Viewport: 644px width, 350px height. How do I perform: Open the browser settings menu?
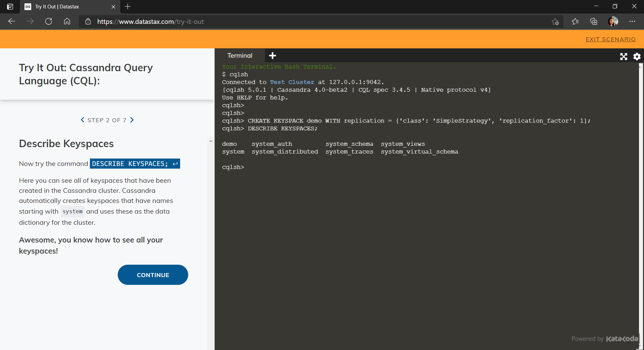tap(633, 21)
